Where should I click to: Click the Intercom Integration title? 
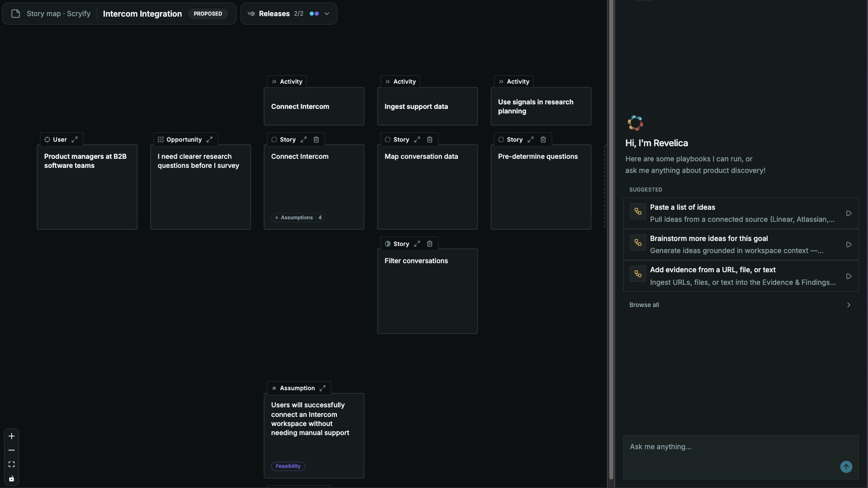click(x=142, y=14)
